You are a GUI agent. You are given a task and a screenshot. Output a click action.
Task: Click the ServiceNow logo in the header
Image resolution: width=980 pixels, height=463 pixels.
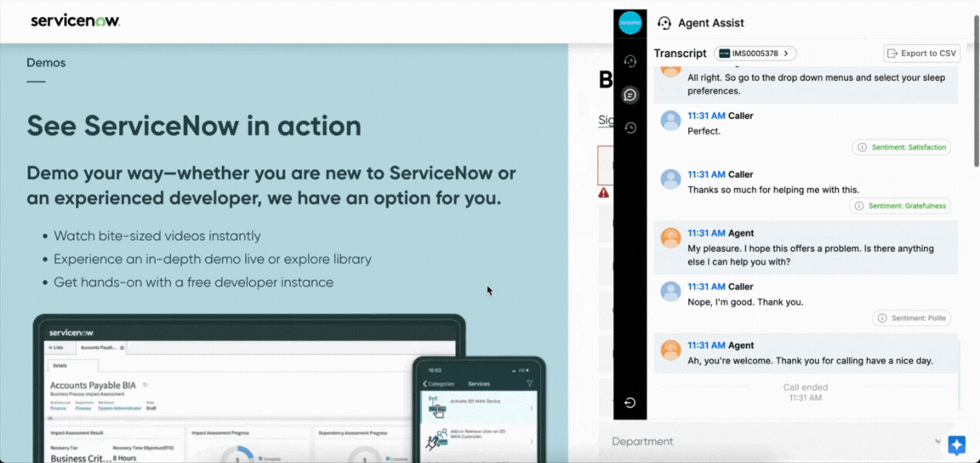pyautogui.click(x=75, y=20)
